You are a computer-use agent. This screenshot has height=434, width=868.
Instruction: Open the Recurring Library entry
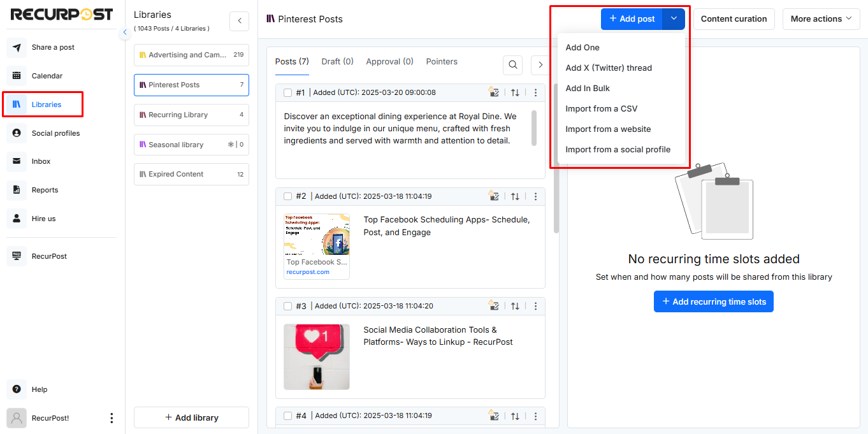point(191,115)
